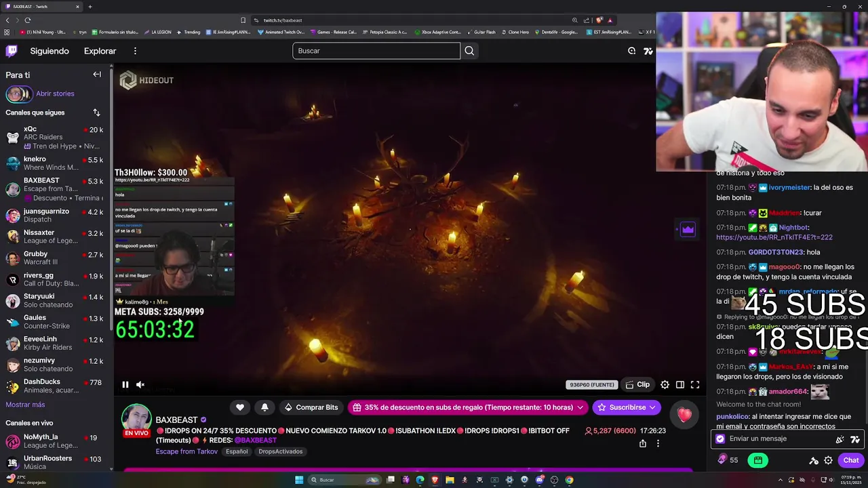The height and width of the screenshot is (488, 868).
Task: Click the Buscar search field on Twitch
Action: [x=376, y=51]
